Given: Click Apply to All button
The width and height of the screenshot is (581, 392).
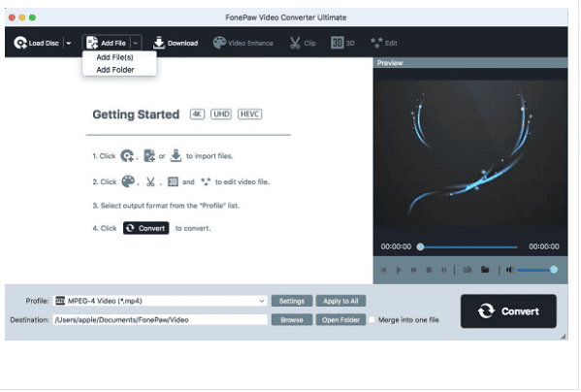Looking at the screenshot, I should click(x=340, y=301).
